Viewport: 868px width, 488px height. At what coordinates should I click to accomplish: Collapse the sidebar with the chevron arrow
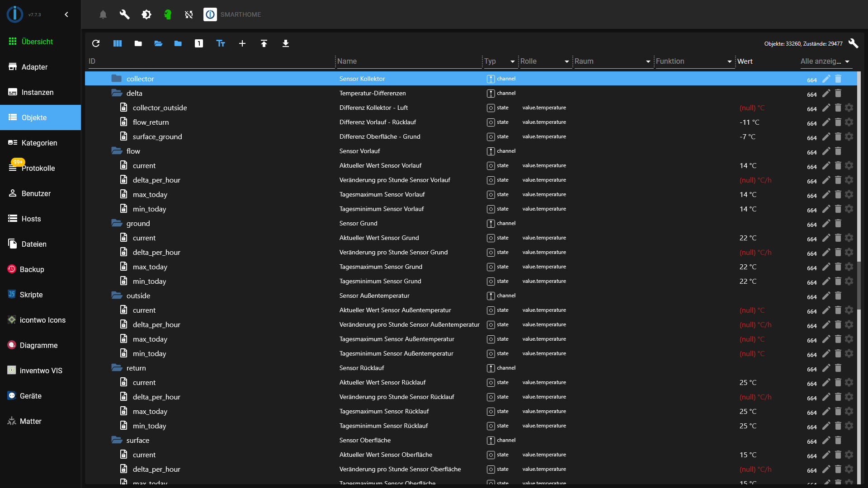coord(66,14)
